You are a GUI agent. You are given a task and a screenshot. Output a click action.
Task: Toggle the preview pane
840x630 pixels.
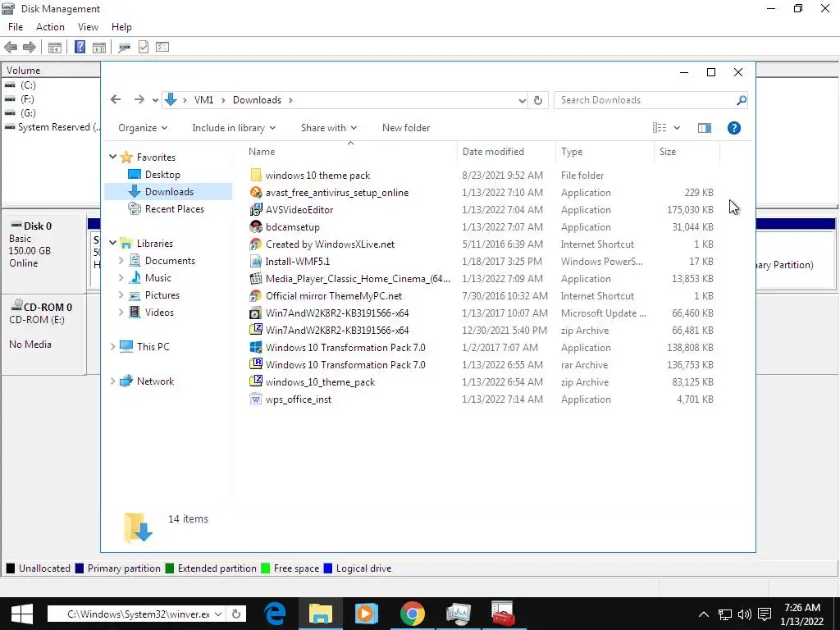click(x=705, y=127)
